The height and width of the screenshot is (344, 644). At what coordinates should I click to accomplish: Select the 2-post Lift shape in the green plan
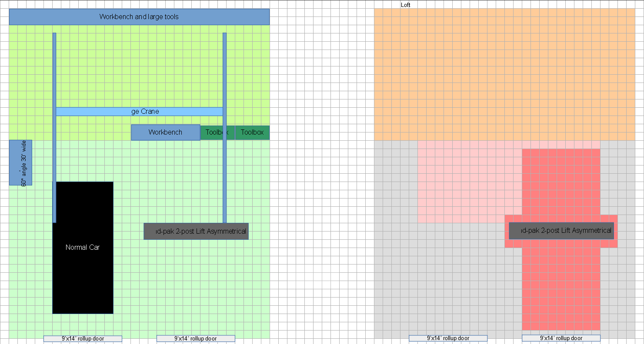[x=196, y=232]
